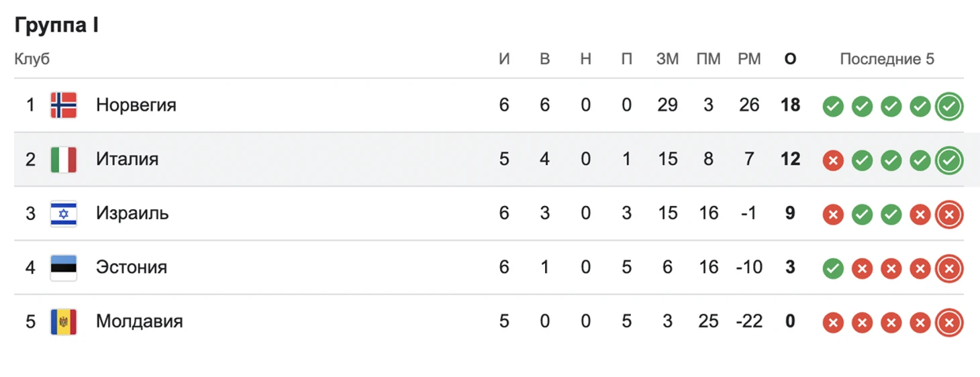Click the Israel flag icon
The width and height of the screenshot is (980, 377).
[x=64, y=213]
